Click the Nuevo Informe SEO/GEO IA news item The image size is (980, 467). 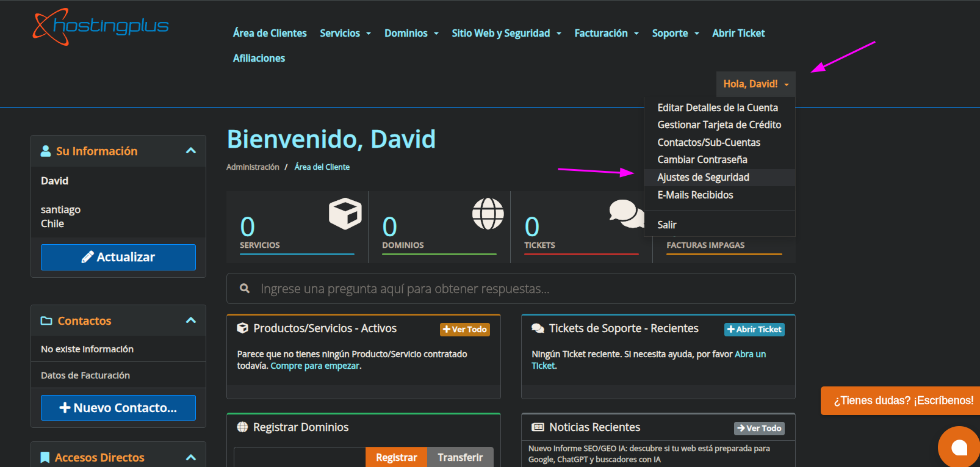[x=649, y=454]
